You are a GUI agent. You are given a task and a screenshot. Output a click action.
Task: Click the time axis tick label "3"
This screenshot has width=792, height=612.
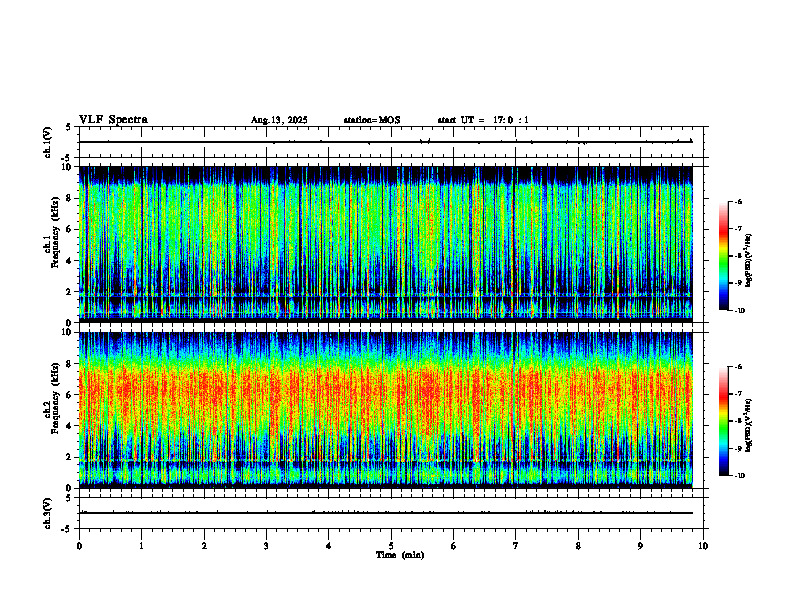coord(266,546)
